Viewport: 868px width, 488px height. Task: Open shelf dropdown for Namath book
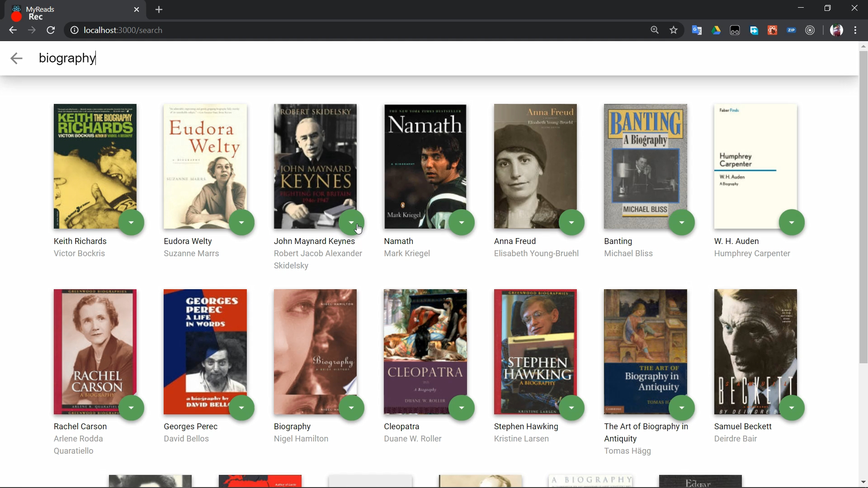pyautogui.click(x=462, y=223)
